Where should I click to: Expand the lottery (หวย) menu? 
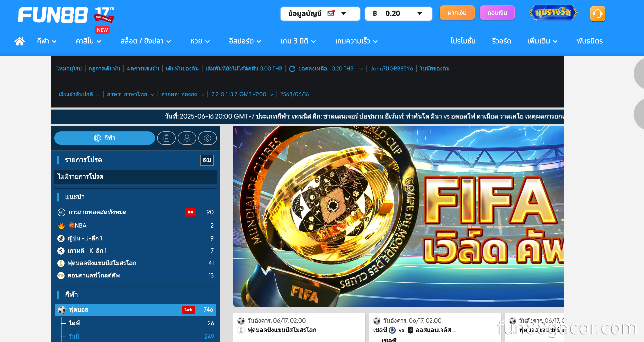pos(200,41)
